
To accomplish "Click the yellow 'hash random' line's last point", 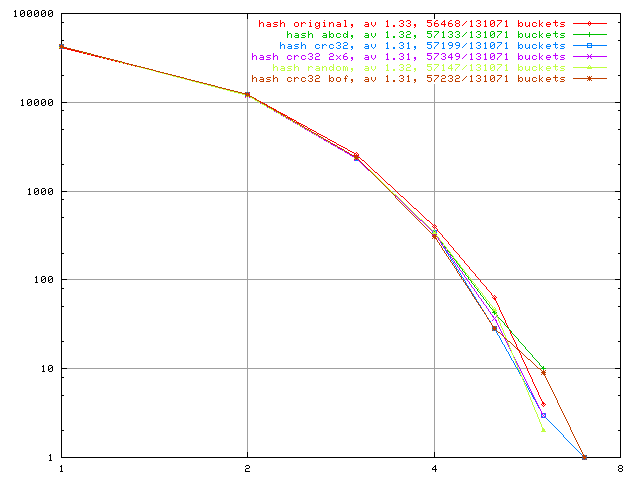I will click(543, 429).
